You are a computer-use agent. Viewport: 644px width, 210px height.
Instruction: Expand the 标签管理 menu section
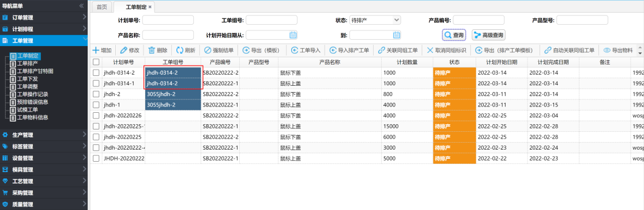coord(84,146)
